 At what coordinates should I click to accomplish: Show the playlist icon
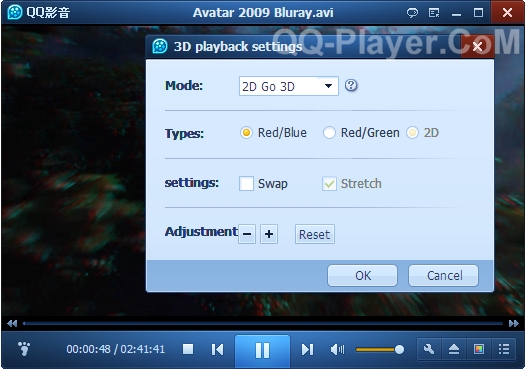pos(504,349)
